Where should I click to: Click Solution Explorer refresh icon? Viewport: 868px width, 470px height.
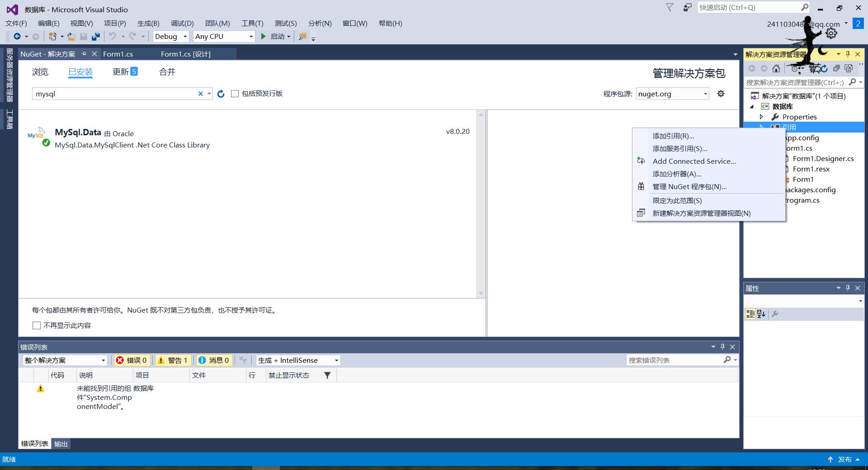pos(824,68)
